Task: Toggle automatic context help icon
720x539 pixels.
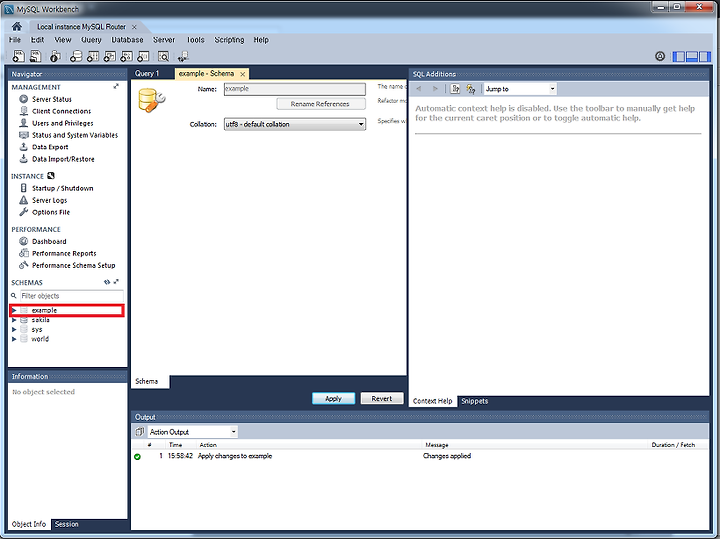Action: (x=471, y=89)
